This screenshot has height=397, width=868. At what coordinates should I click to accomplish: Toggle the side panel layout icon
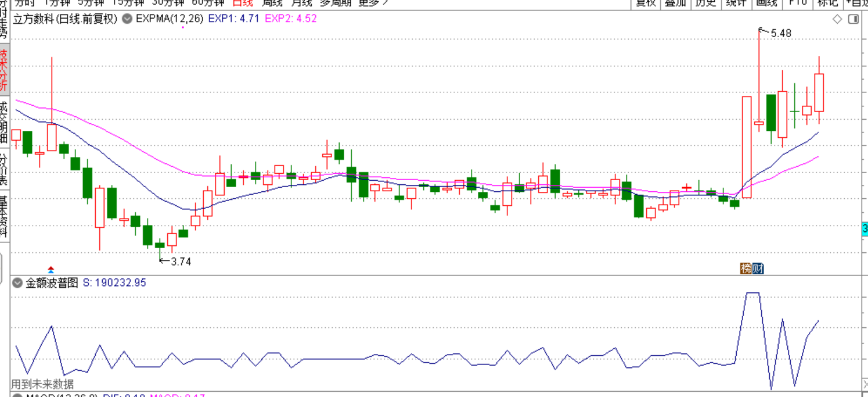pyautogui.click(x=853, y=19)
